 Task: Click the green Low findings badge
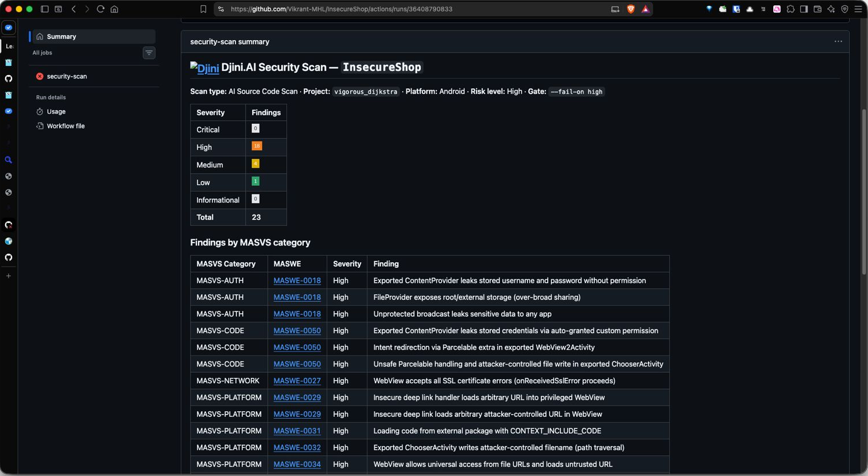[255, 181]
